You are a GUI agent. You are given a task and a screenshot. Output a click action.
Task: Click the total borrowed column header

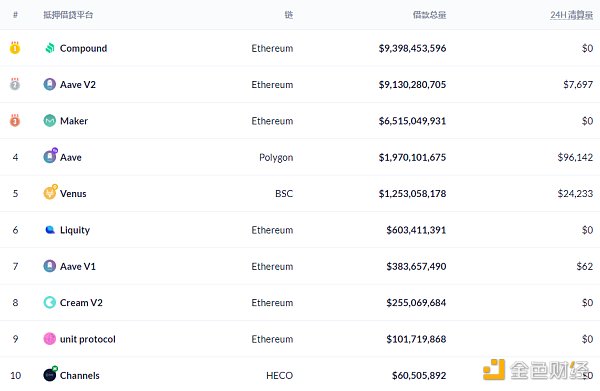coord(429,15)
